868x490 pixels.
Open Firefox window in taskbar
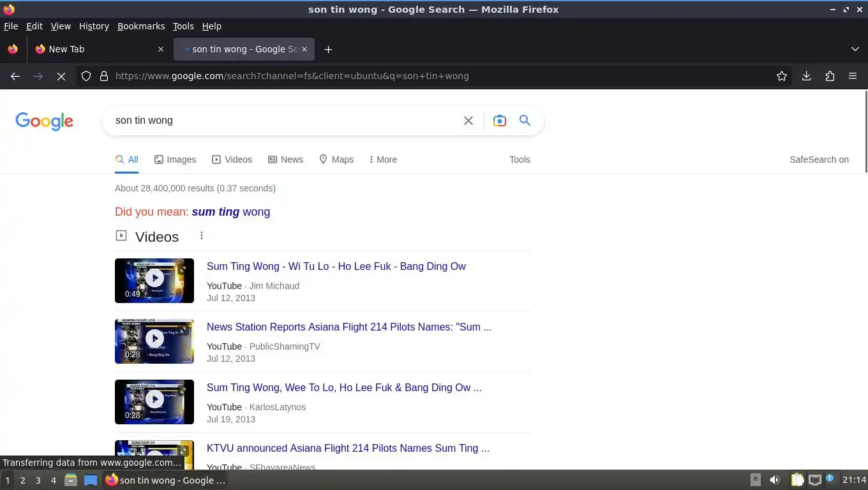[x=165, y=480]
